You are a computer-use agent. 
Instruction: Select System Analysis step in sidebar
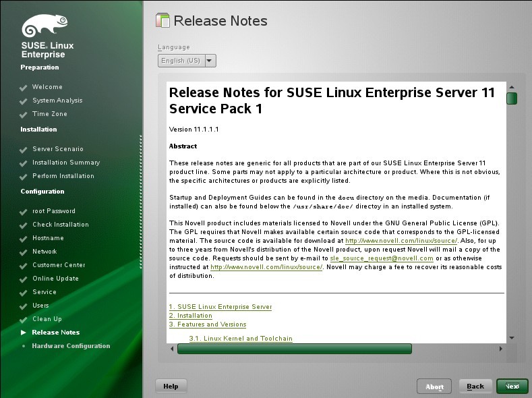57,101
